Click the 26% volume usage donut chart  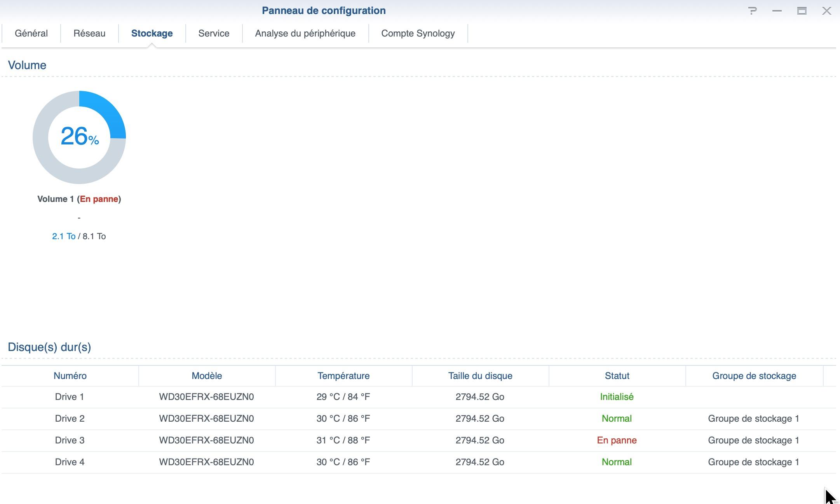click(79, 137)
